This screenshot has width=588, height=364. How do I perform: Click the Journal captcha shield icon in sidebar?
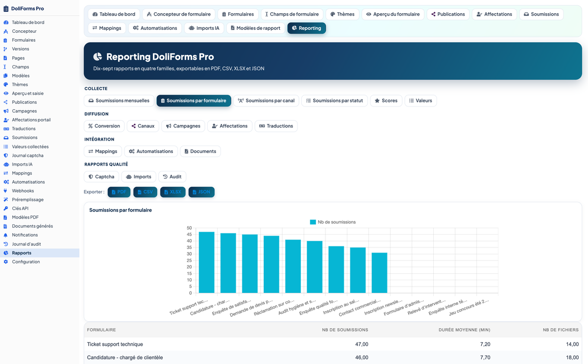pyautogui.click(x=6, y=155)
